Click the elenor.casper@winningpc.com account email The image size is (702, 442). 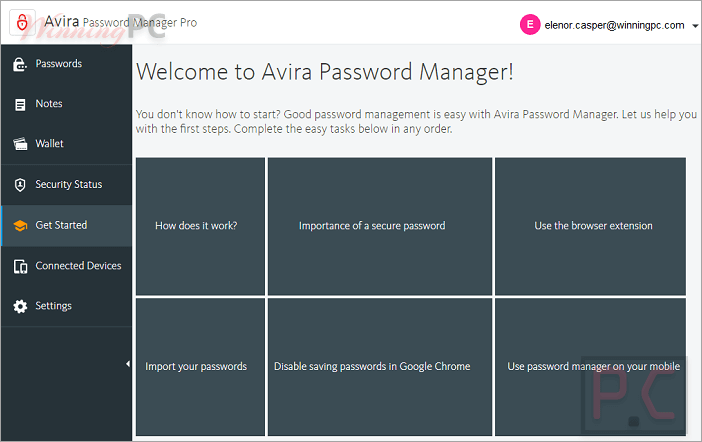point(614,26)
